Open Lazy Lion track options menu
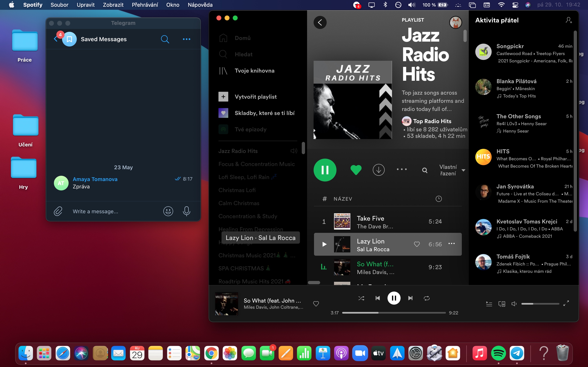This screenshot has width=588, height=367. (x=451, y=244)
